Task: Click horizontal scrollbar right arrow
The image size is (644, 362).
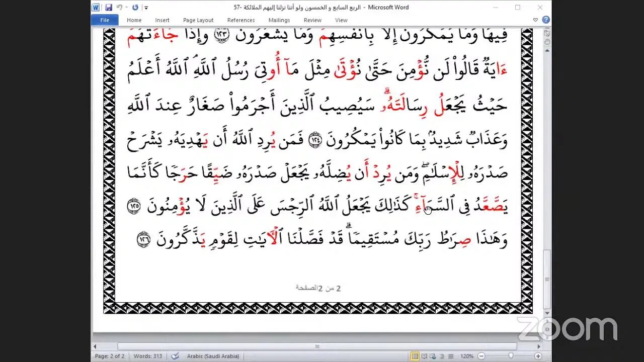Action: (x=539, y=346)
